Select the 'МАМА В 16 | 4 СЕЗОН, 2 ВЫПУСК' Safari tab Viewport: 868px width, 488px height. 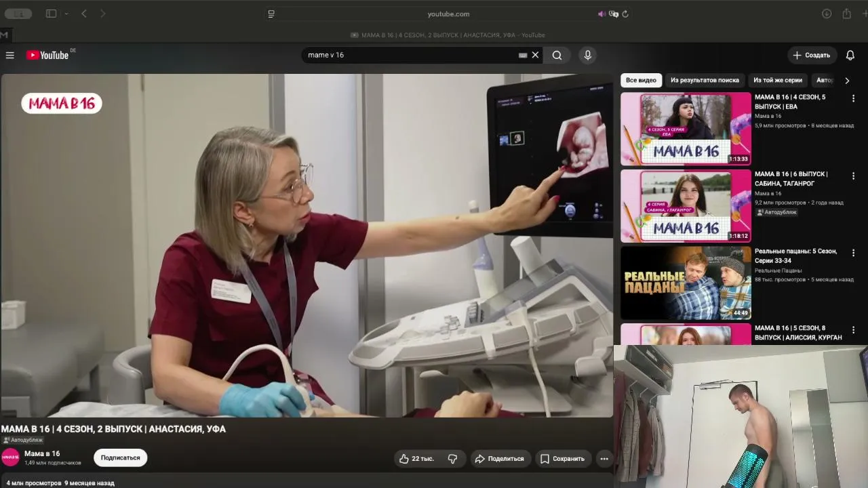[x=448, y=35]
